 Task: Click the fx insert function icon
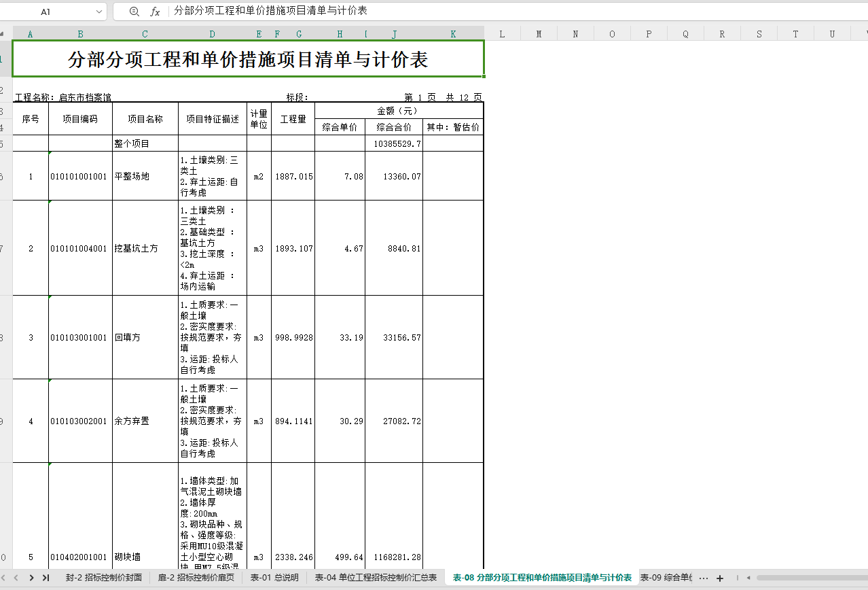[155, 12]
